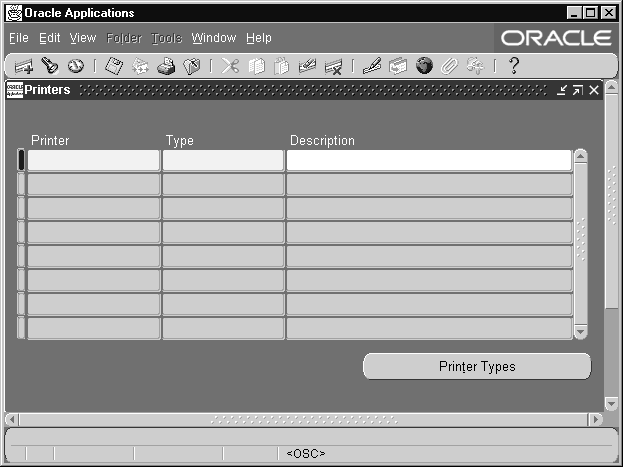Click the horizontal scrollbar left arrow

coord(12,419)
